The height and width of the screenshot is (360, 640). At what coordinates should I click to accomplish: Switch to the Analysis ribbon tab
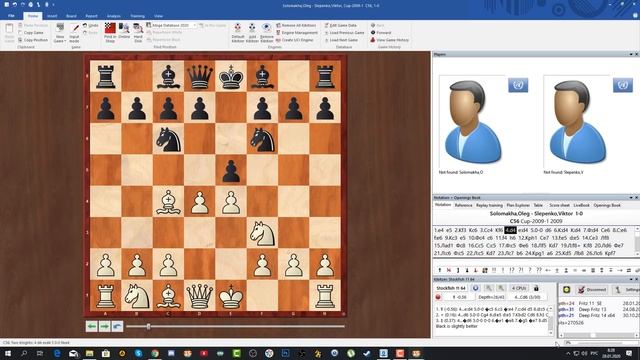113,16
